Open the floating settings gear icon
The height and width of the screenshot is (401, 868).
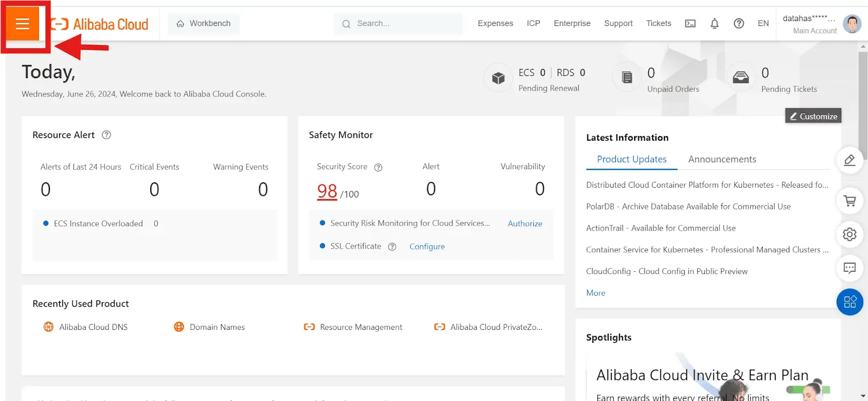coord(850,234)
